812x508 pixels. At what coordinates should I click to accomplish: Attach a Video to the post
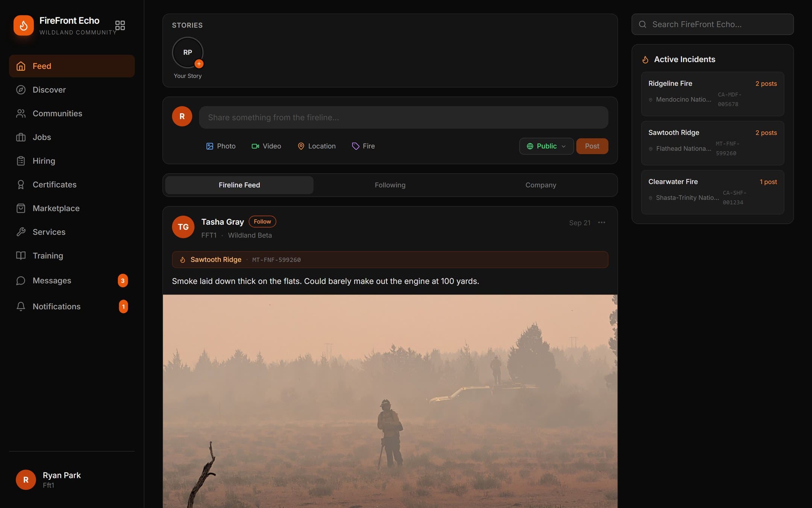click(x=266, y=146)
